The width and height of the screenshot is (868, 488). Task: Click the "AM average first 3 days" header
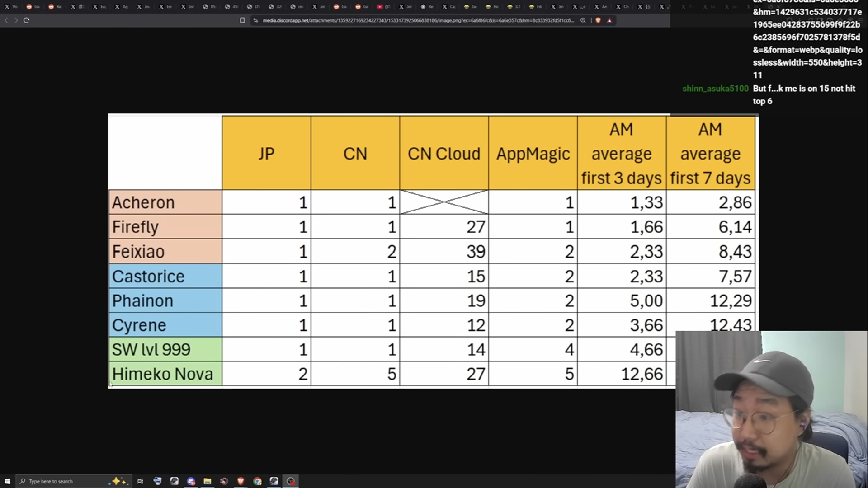[x=622, y=153]
